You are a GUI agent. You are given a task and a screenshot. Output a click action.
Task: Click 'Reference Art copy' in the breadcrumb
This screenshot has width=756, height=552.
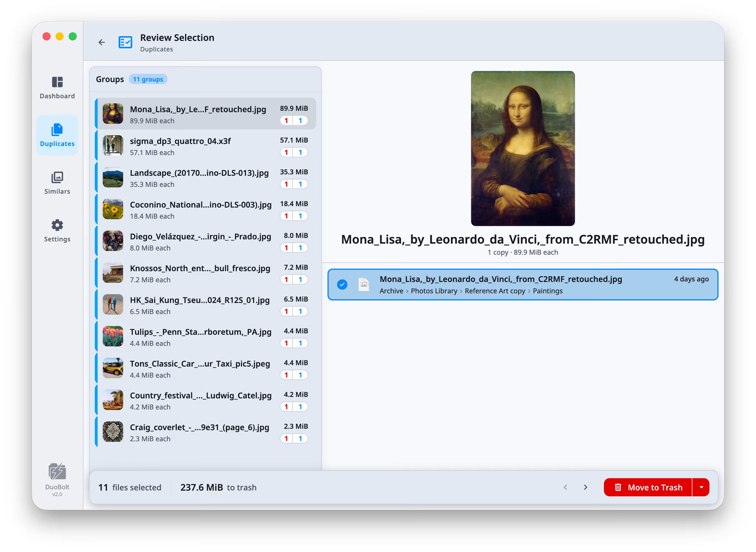click(x=495, y=291)
